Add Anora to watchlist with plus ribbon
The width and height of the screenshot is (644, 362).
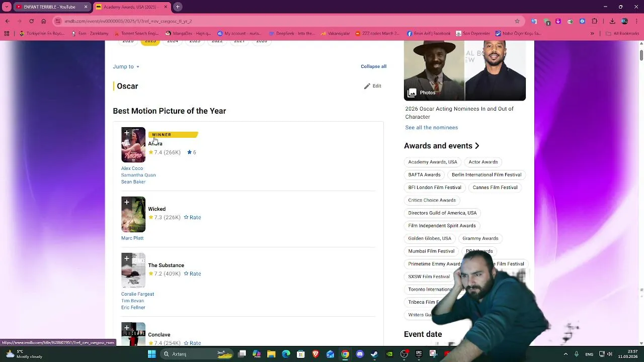(127, 133)
